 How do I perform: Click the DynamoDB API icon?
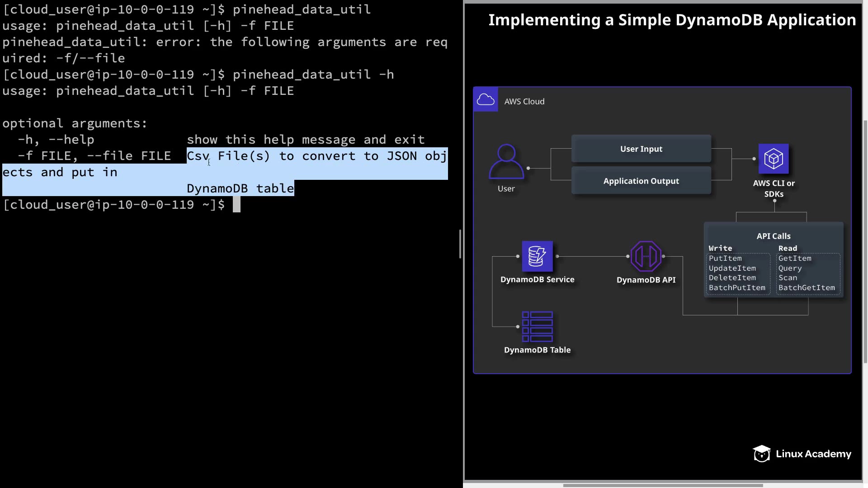[646, 256]
